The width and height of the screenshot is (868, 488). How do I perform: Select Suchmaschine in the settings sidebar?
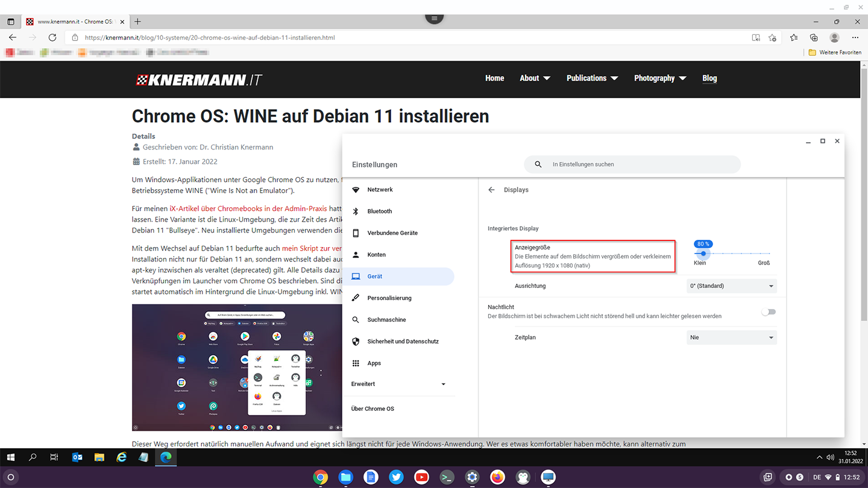(x=398, y=320)
